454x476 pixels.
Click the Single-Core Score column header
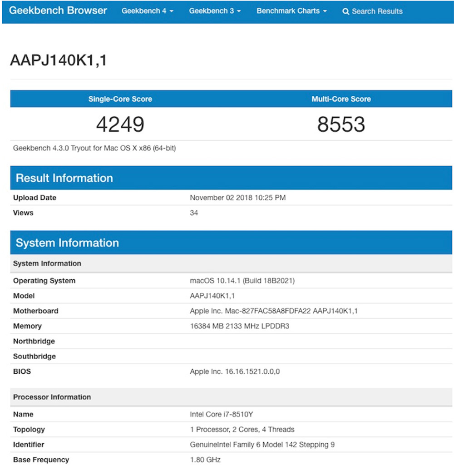(x=120, y=99)
